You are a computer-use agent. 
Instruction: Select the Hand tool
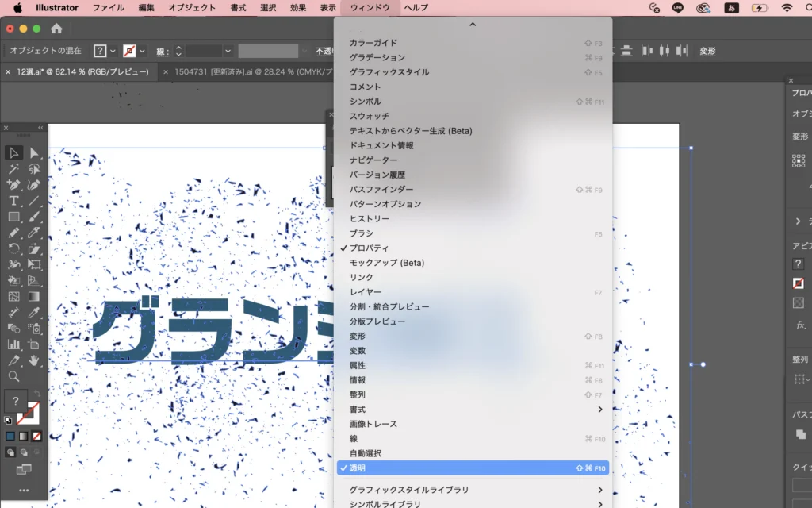(x=34, y=360)
